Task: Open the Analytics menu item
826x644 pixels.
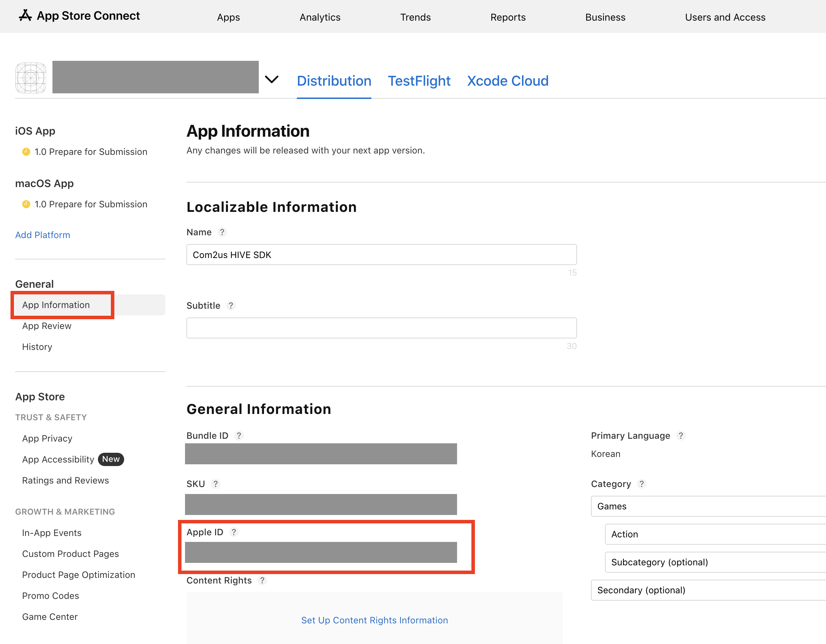Action: tap(320, 17)
